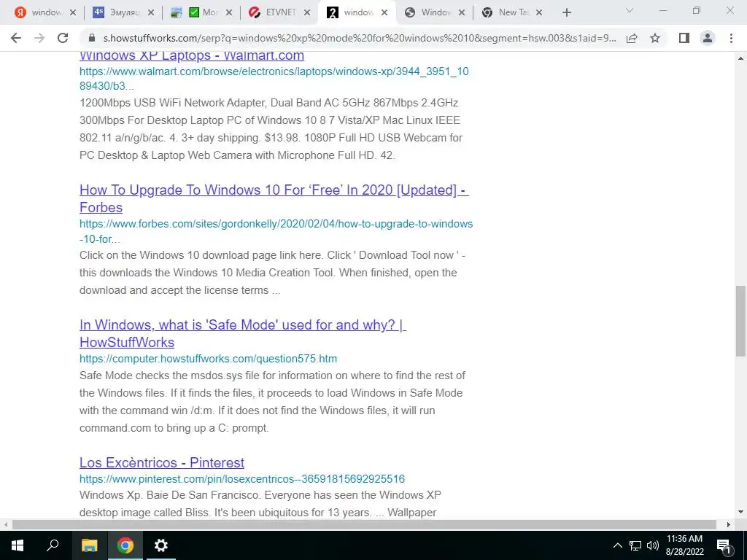Viewport: 747px width, 560px height.
Task: Show hidden system tray icons
Action: 617,545
